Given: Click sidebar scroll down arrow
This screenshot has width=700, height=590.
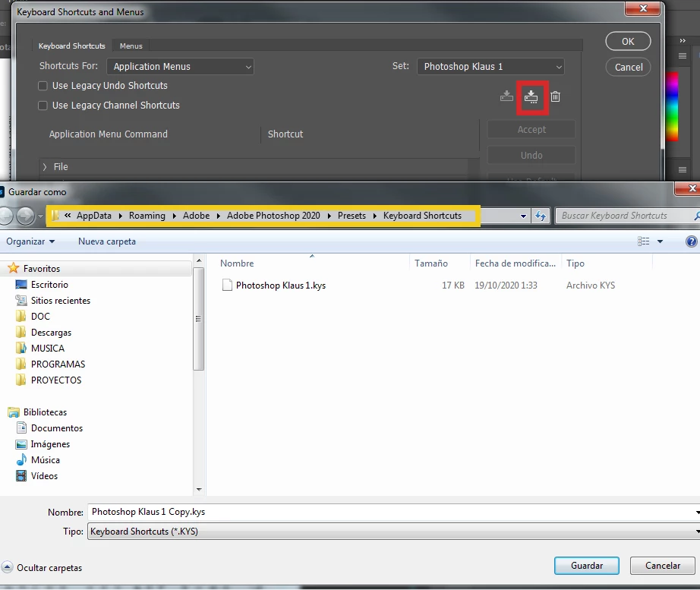Looking at the screenshot, I should 199,490.
